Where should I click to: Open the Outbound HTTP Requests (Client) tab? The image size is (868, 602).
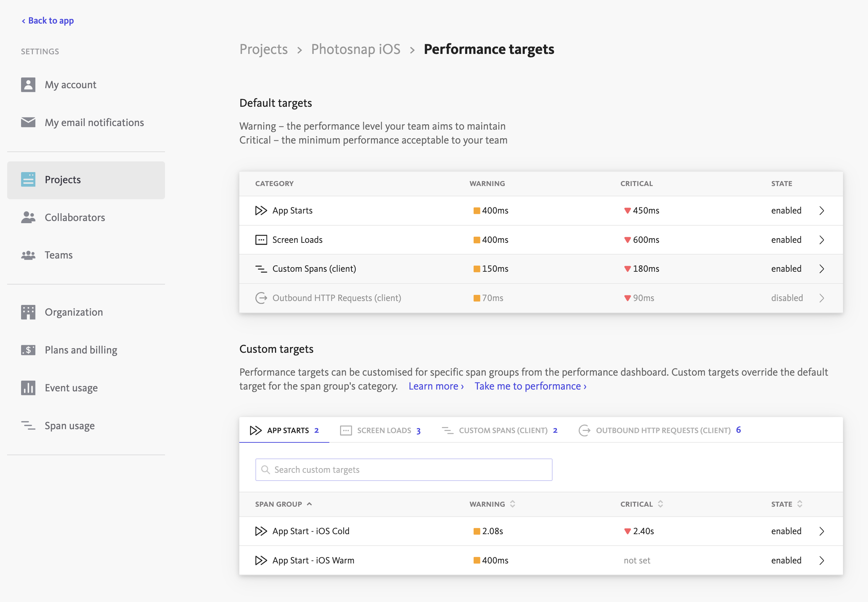[x=663, y=430]
